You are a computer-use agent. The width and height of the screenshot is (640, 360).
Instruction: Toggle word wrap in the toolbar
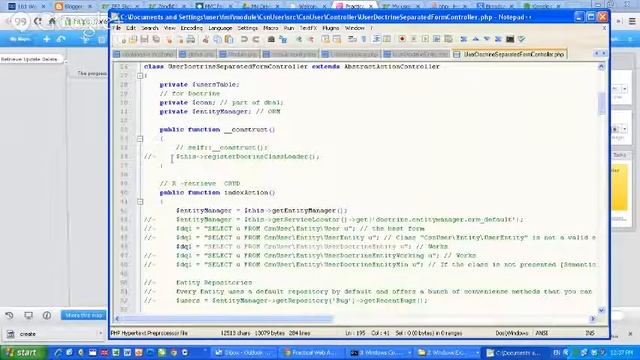point(351,39)
